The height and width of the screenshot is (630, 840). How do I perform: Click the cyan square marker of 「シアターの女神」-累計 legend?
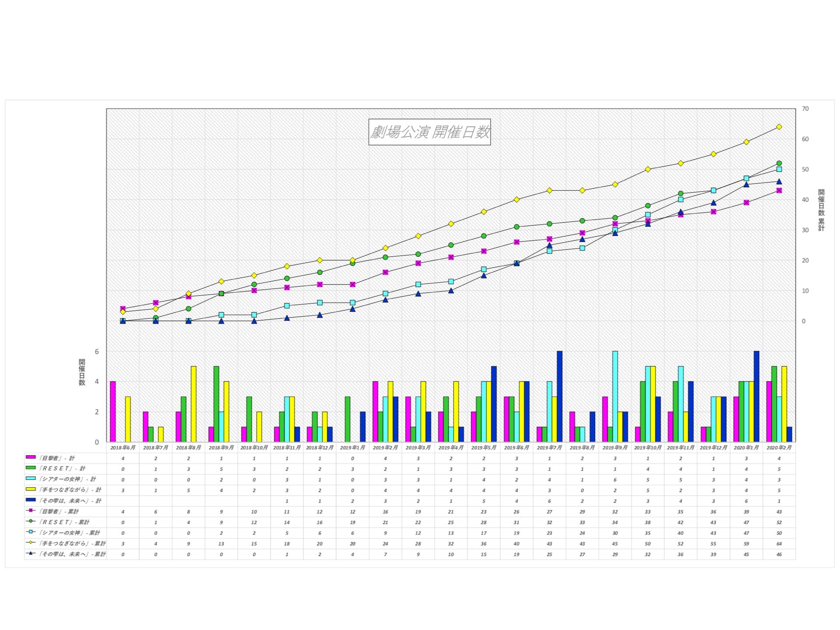(31, 532)
